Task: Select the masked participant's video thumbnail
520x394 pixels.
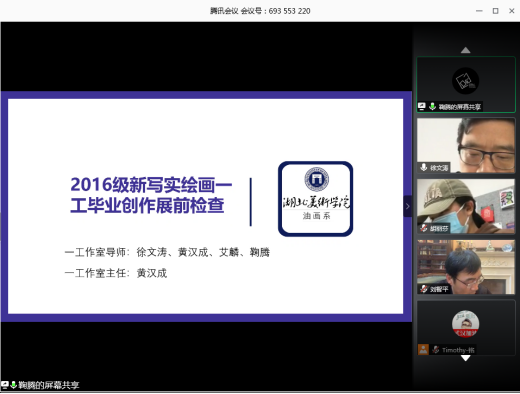Action: tap(466, 206)
